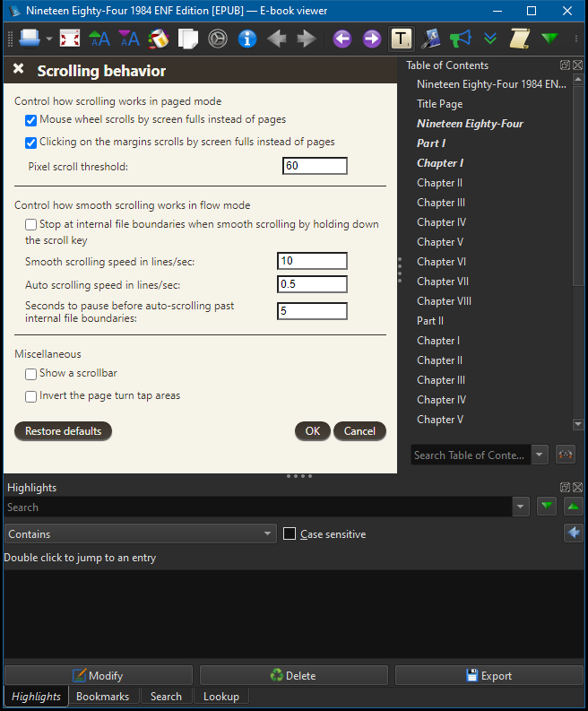Click Pixel scroll threshold field
Screen dimensions: 588x711
(315, 166)
